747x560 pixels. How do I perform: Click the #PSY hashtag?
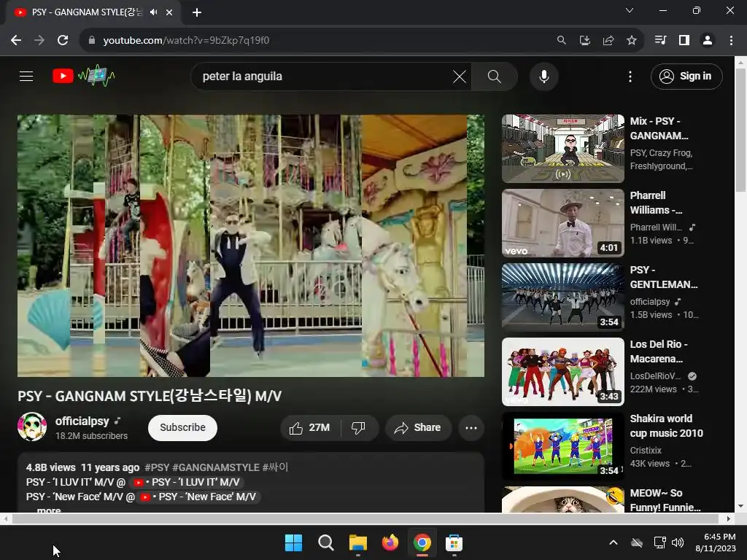pyautogui.click(x=157, y=467)
